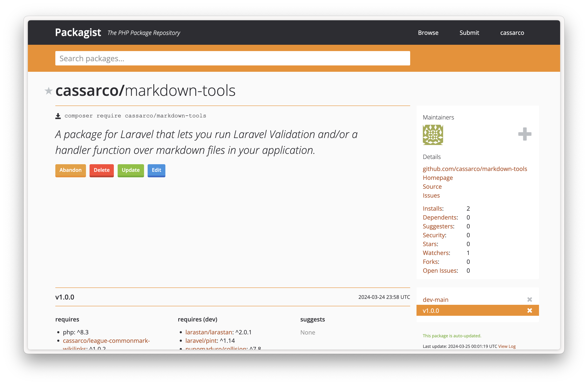Click the 'This package is auto-updated.' text

pos(452,336)
